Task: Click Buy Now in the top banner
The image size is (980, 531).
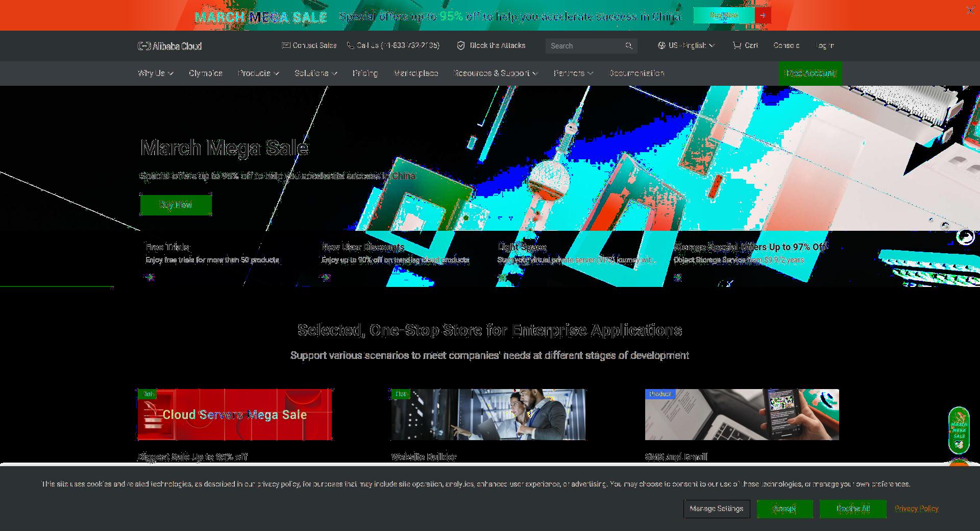Action: click(724, 15)
